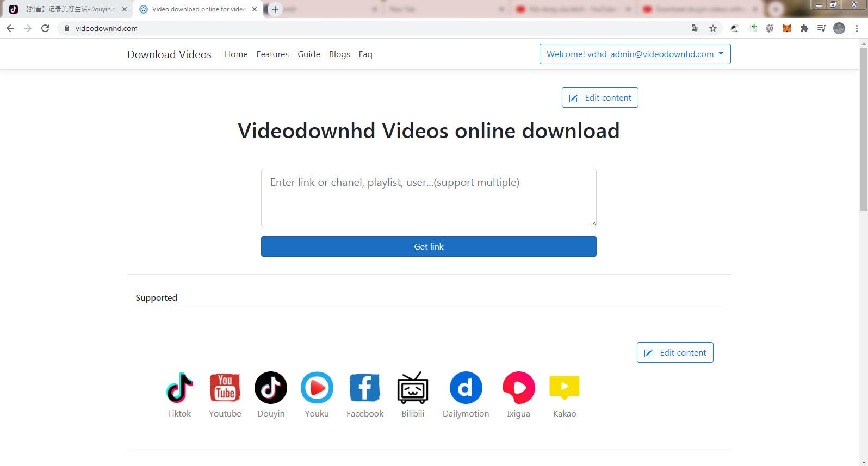This screenshot has width=868, height=466.
Task: Select the Dailymotion platform icon
Action: [x=466, y=388]
